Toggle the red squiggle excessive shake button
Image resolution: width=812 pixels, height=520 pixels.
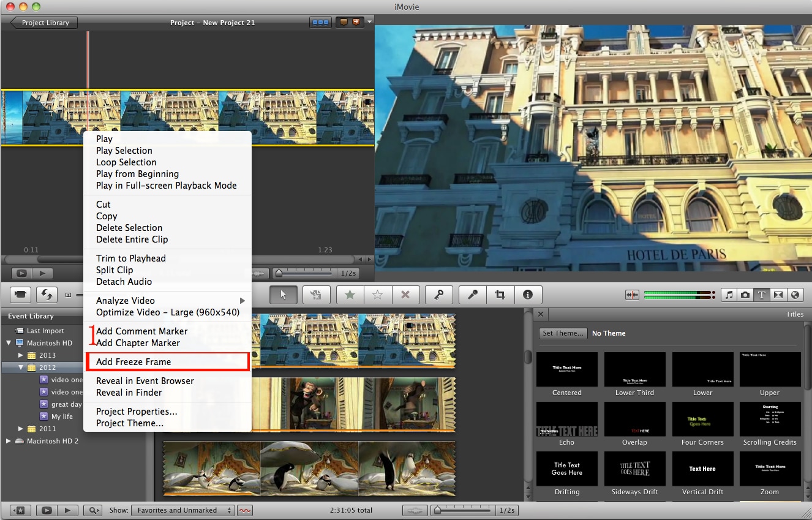245,510
